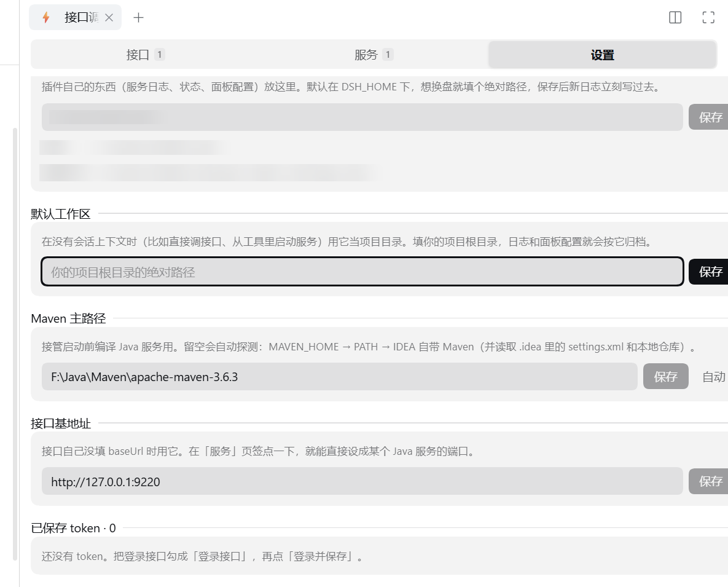The image size is (728, 587).
Task: Toggle the split panel layout icon
Action: [x=675, y=18]
